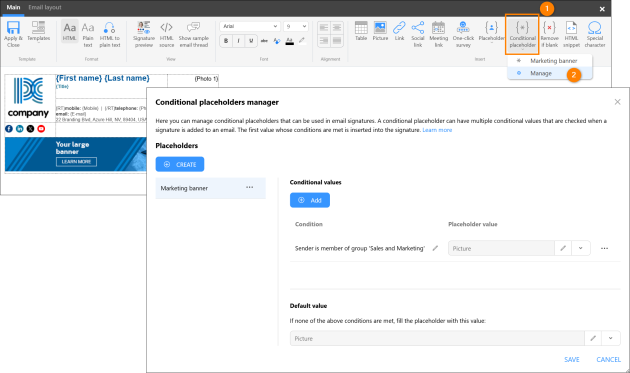
Task: Align text right
Action: (324, 41)
